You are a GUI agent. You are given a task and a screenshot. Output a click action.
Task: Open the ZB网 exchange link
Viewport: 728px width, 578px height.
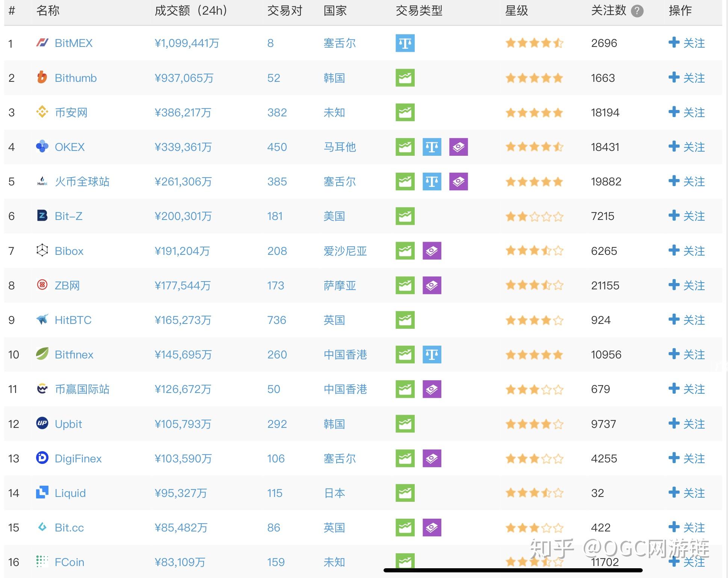[67, 286]
